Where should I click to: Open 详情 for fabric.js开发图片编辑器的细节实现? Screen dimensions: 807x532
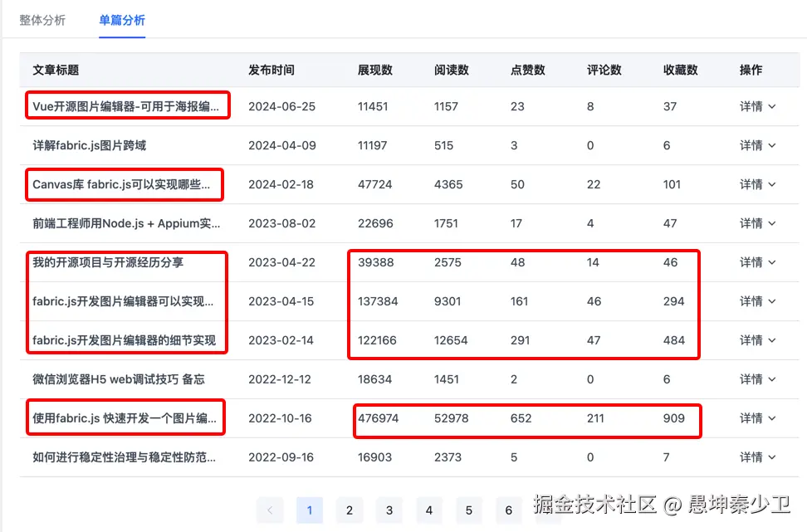(757, 340)
